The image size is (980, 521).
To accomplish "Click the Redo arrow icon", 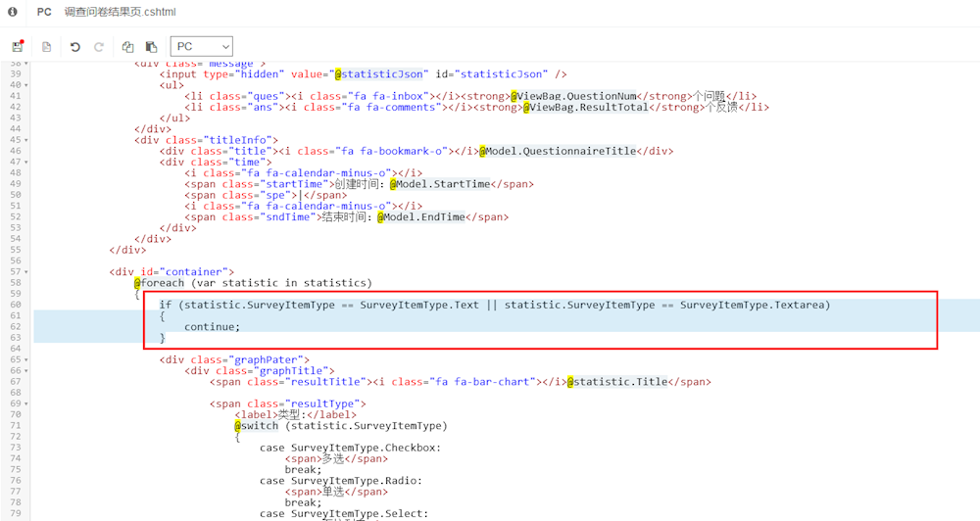I will coord(99,47).
